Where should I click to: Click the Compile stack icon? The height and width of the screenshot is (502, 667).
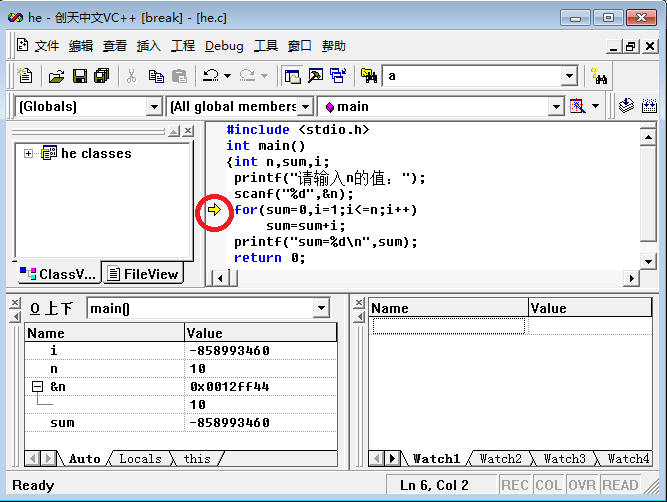(x=626, y=106)
